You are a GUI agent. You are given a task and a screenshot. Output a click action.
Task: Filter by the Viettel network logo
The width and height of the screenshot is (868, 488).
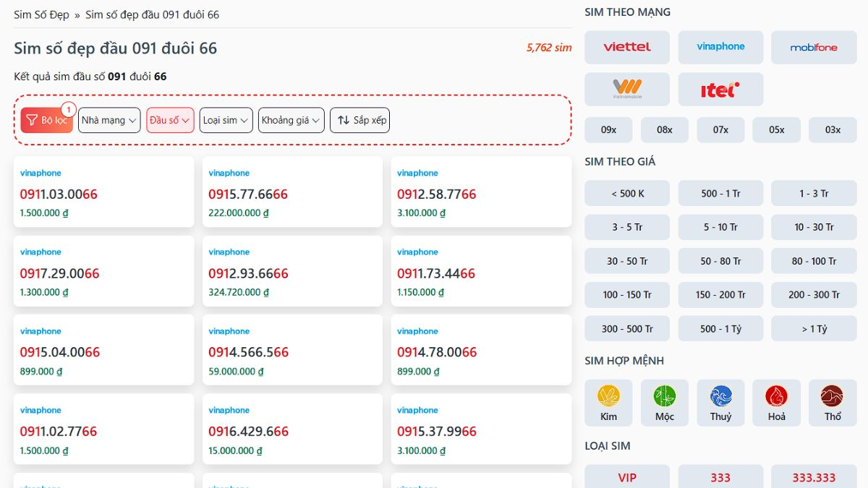627,47
